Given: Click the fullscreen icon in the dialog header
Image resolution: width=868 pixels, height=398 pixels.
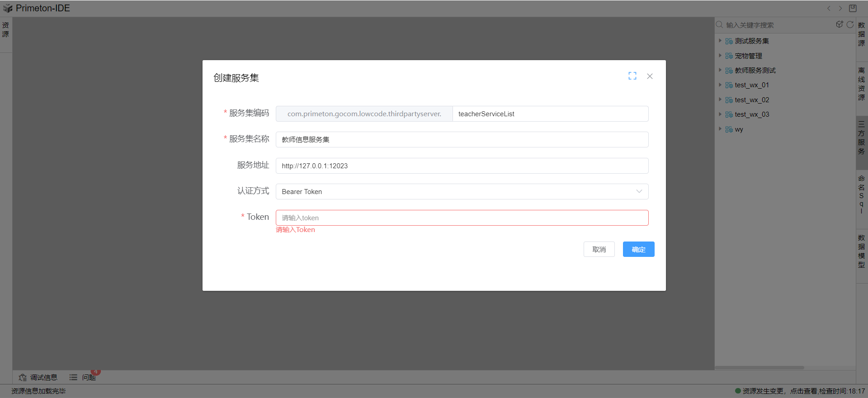Looking at the screenshot, I should (x=632, y=76).
